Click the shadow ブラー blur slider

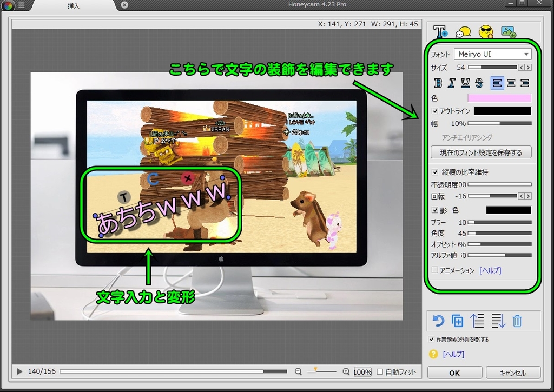[499, 222]
